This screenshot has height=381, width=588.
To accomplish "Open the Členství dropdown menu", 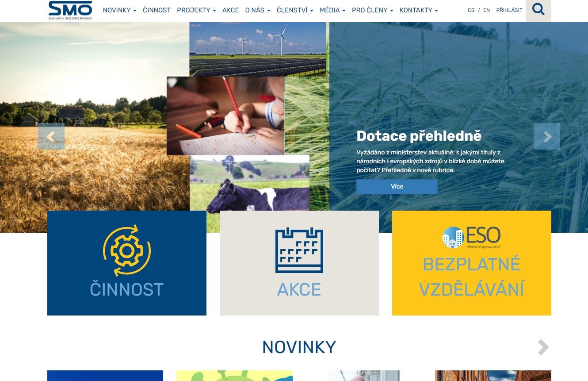I will pyautogui.click(x=295, y=10).
